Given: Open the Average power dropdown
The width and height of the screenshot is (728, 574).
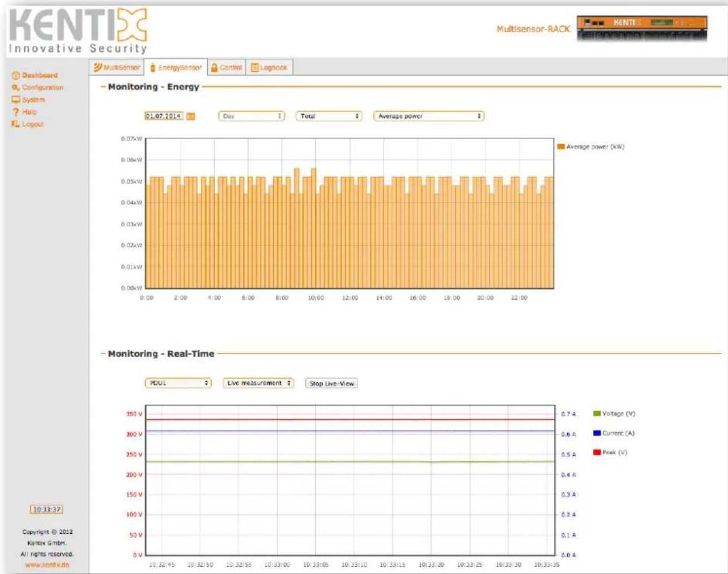Looking at the screenshot, I should tap(429, 116).
